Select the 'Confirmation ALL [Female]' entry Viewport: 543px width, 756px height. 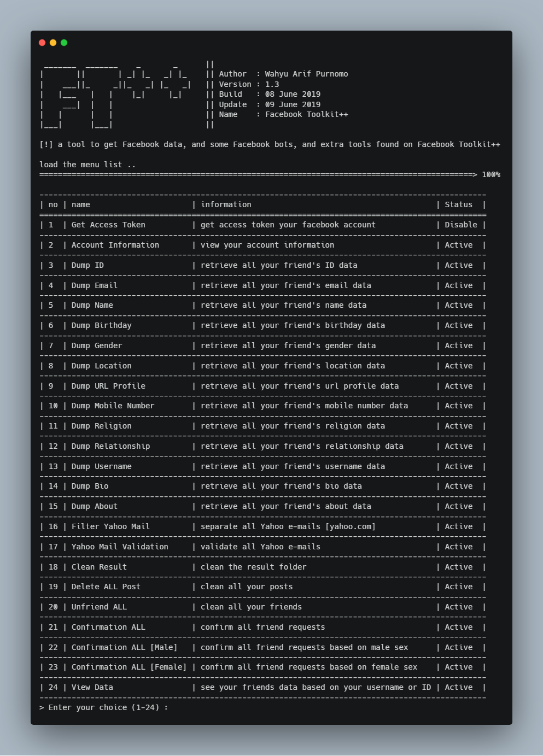(x=129, y=667)
